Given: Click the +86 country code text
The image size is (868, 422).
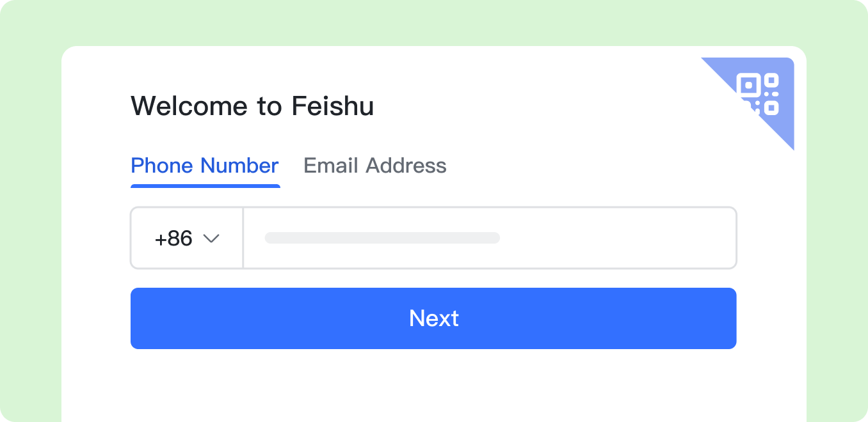Looking at the screenshot, I should click(173, 238).
